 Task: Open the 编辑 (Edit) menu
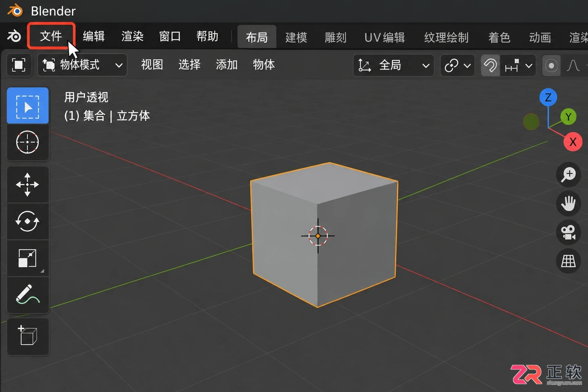click(94, 36)
